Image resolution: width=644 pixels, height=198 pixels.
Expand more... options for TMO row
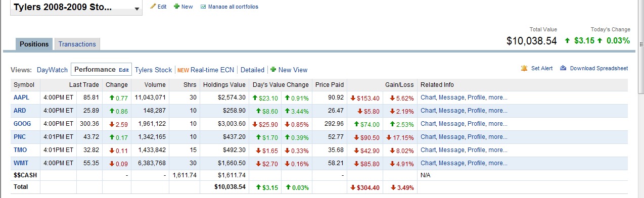(x=498, y=150)
